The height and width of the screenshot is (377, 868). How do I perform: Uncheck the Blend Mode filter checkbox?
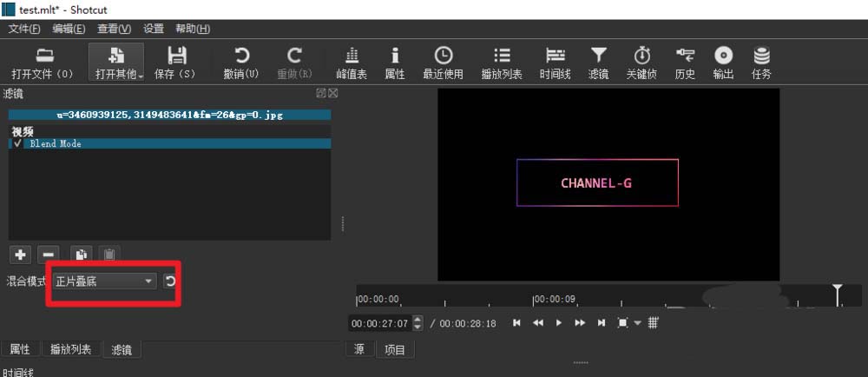click(x=17, y=143)
